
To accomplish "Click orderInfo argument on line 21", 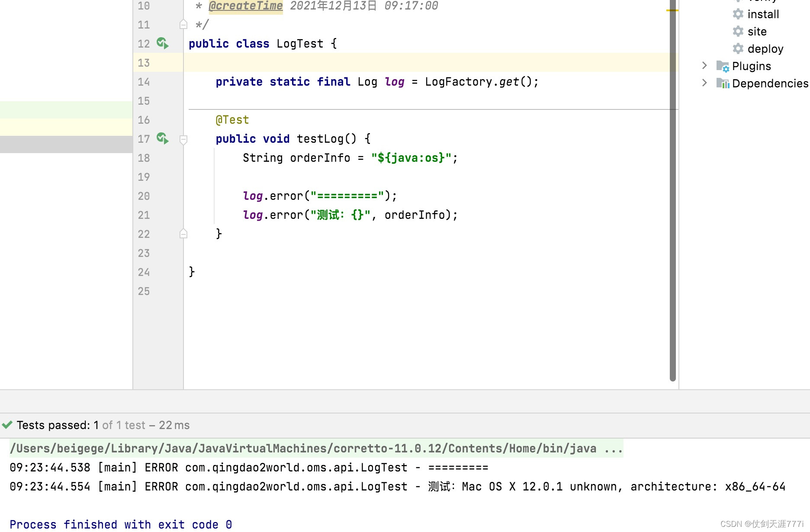I will pyautogui.click(x=415, y=215).
